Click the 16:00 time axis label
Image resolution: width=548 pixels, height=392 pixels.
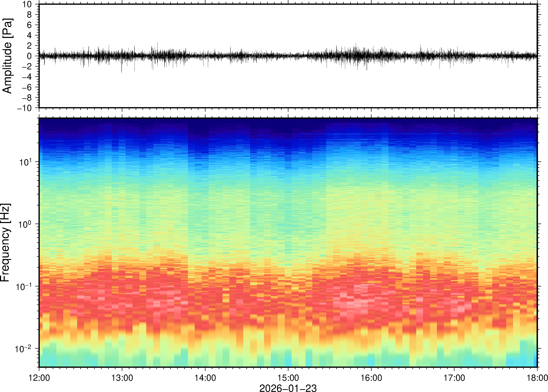[371, 378]
